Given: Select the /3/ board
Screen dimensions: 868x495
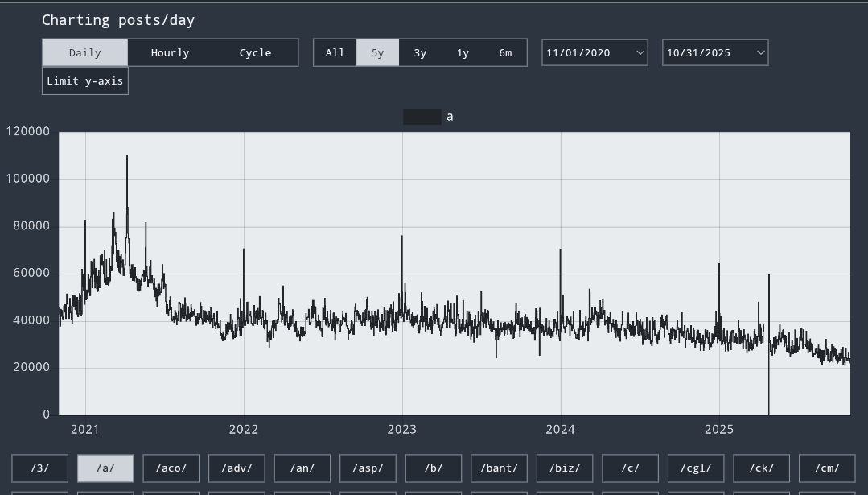Looking at the screenshot, I should [40, 468].
